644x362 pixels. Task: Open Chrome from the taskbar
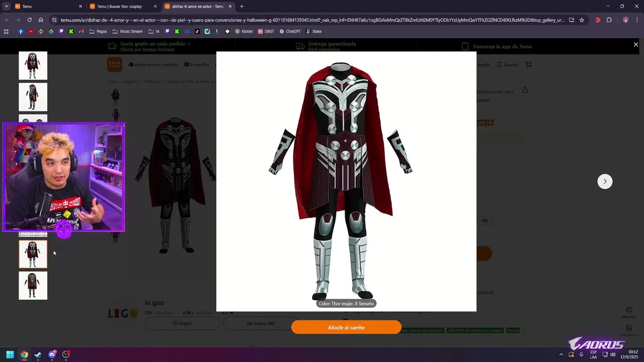click(x=24, y=354)
